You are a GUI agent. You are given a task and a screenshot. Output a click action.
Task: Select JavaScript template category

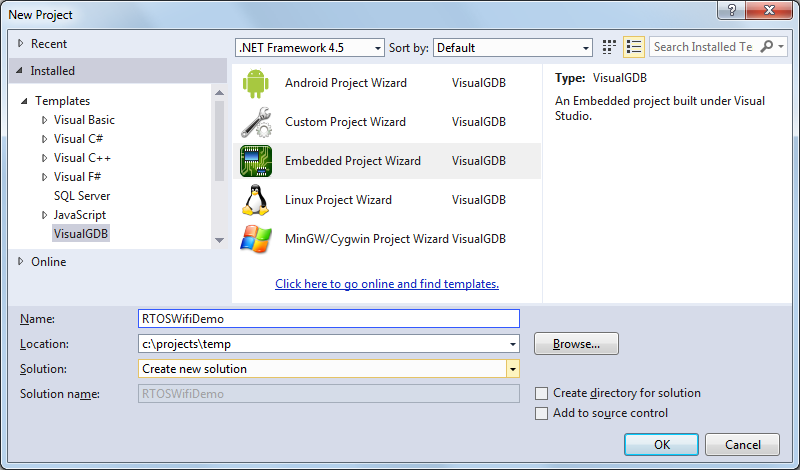[80, 215]
